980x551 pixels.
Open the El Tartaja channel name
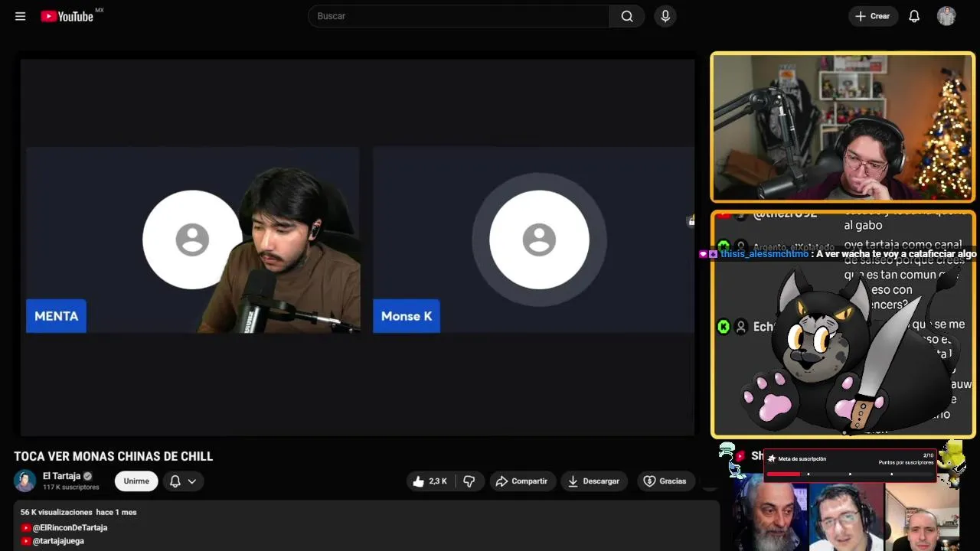point(61,476)
